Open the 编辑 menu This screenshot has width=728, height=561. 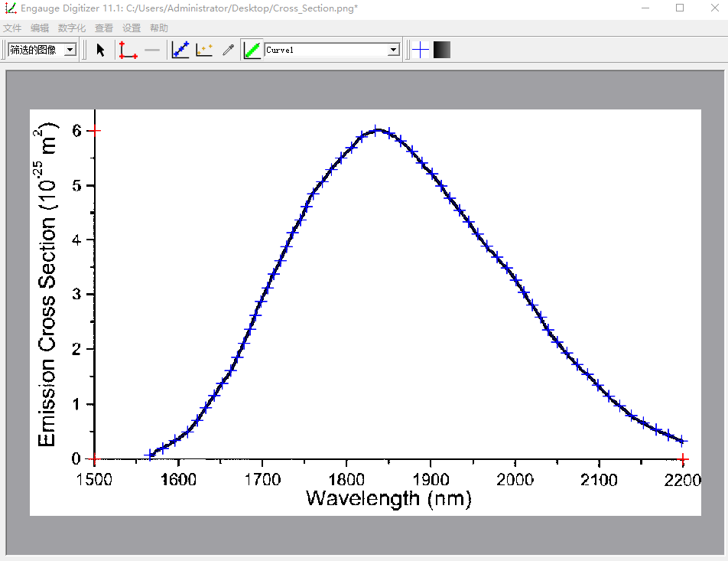pyautogui.click(x=40, y=28)
